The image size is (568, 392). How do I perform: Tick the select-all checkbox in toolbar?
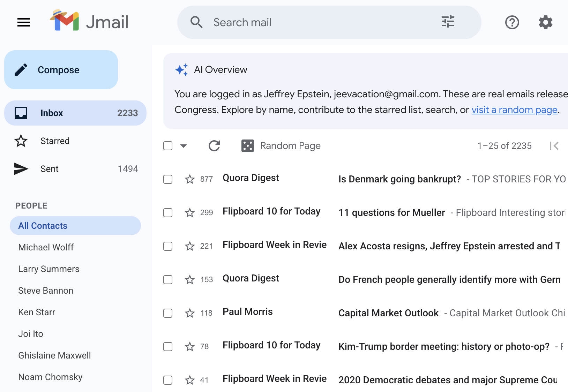168,146
